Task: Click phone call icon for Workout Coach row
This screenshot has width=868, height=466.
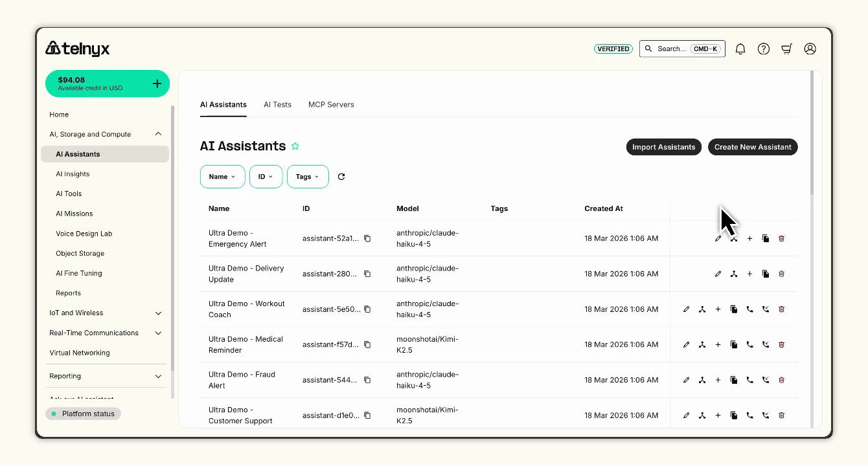Action: [749, 309]
